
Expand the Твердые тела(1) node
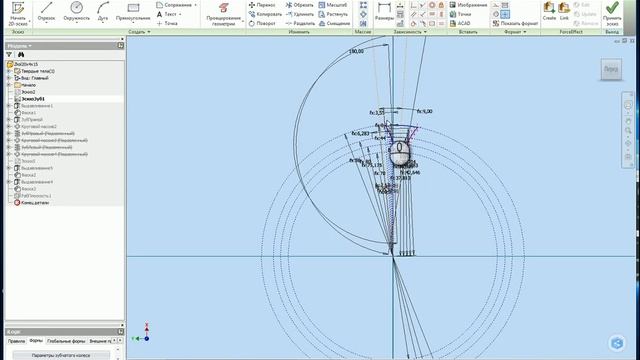tap(9, 71)
